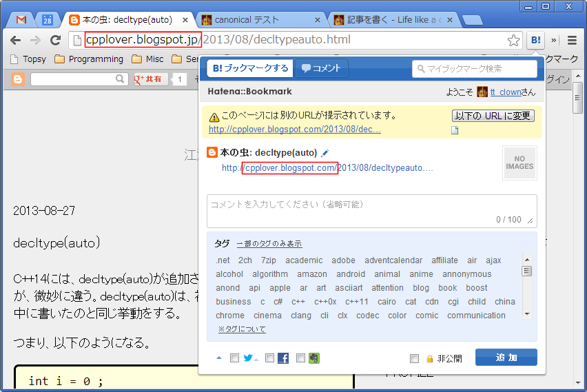The width and height of the screenshot is (587, 392).
Task: Switch to the 記事を書く - Life like tab
Action: pyautogui.click(x=394, y=20)
